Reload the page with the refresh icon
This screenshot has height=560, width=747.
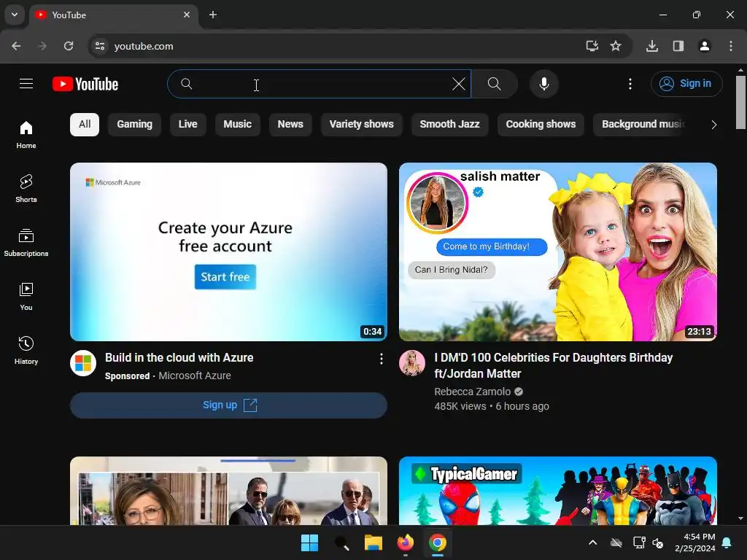(x=69, y=46)
